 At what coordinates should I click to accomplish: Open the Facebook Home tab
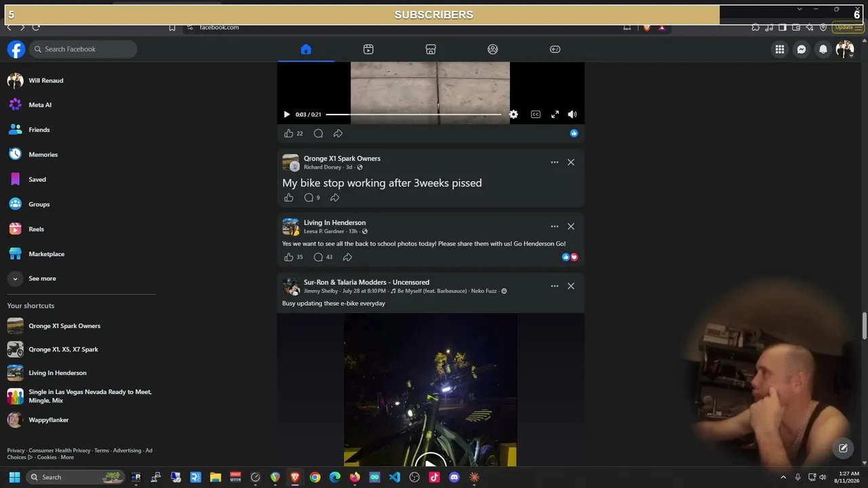[306, 49]
